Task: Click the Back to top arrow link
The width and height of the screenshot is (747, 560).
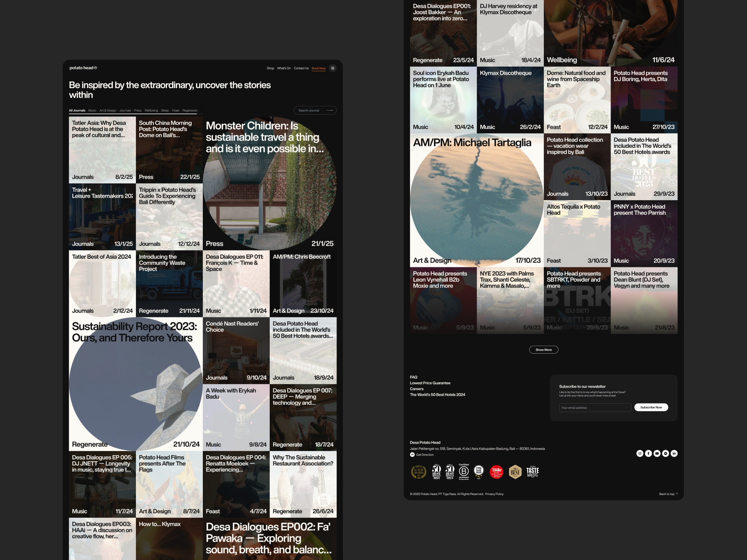Action: [668, 494]
